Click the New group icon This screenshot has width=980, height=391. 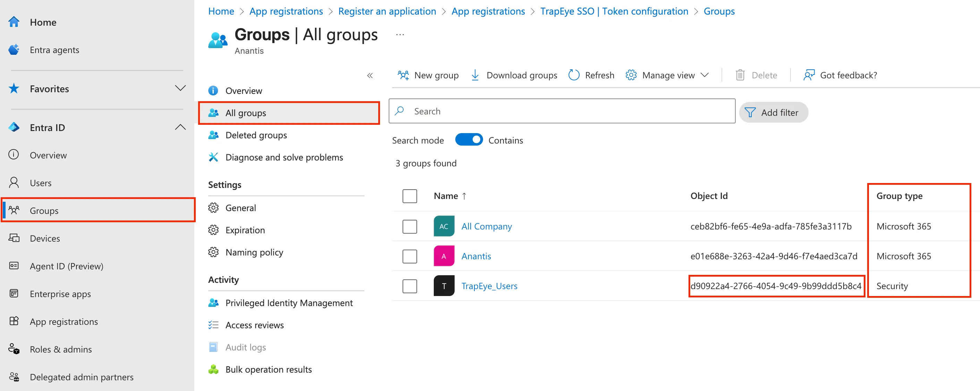tap(403, 75)
